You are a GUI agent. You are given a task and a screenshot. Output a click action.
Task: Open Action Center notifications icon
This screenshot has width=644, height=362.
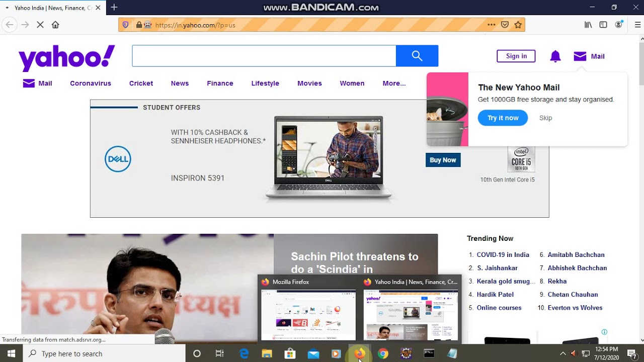coord(632,353)
